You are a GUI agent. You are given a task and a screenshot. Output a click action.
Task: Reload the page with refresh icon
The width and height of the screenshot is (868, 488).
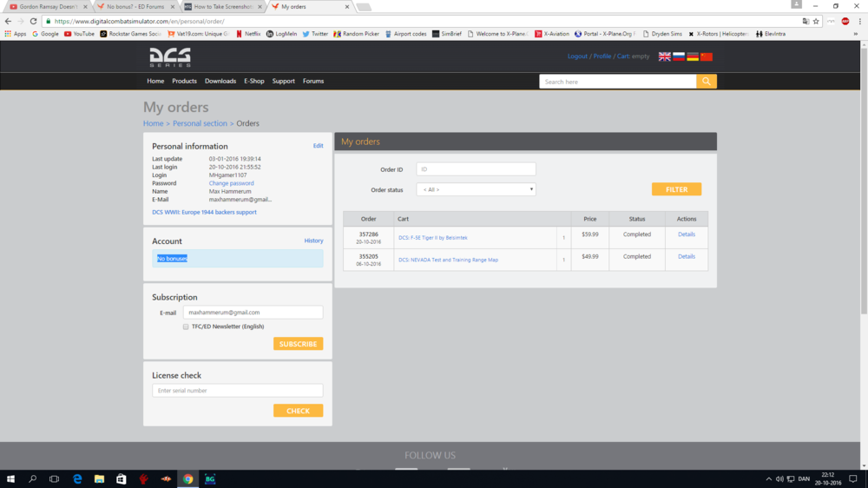(x=33, y=21)
